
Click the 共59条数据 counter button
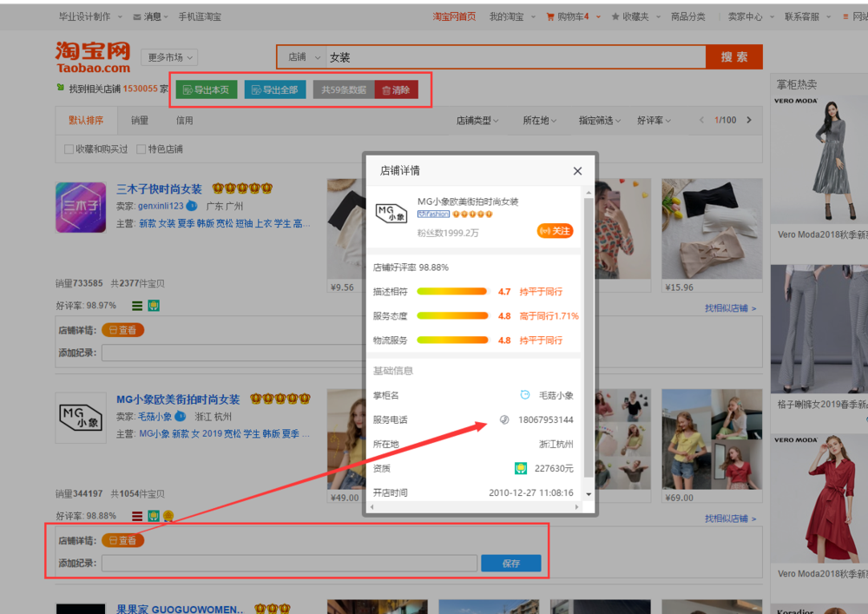(x=344, y=89)
